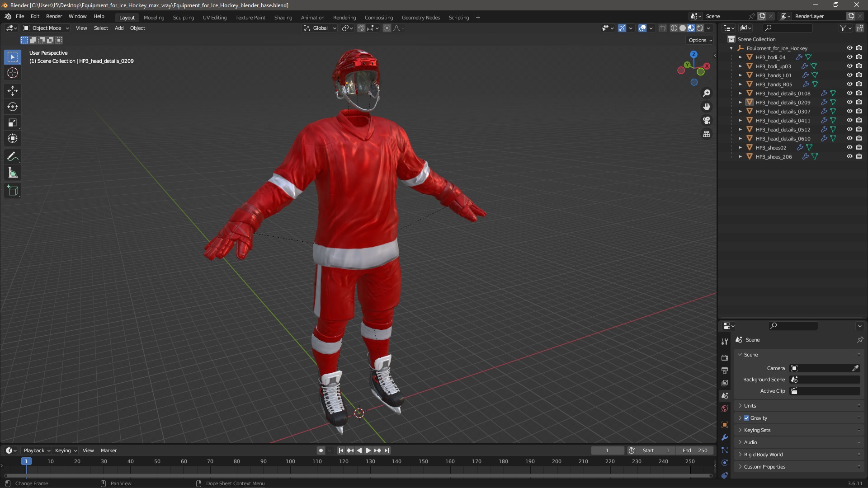This screenshot has width=868, height=488.
Task: Hide HP3_head_details_0209 in viewport
Action: (849, 102)
